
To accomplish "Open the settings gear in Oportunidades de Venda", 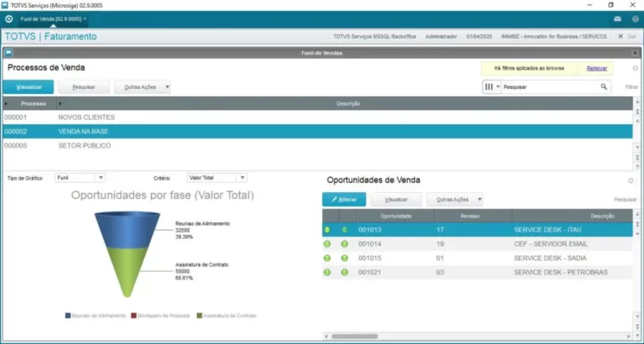I will [x=631, y=180].
